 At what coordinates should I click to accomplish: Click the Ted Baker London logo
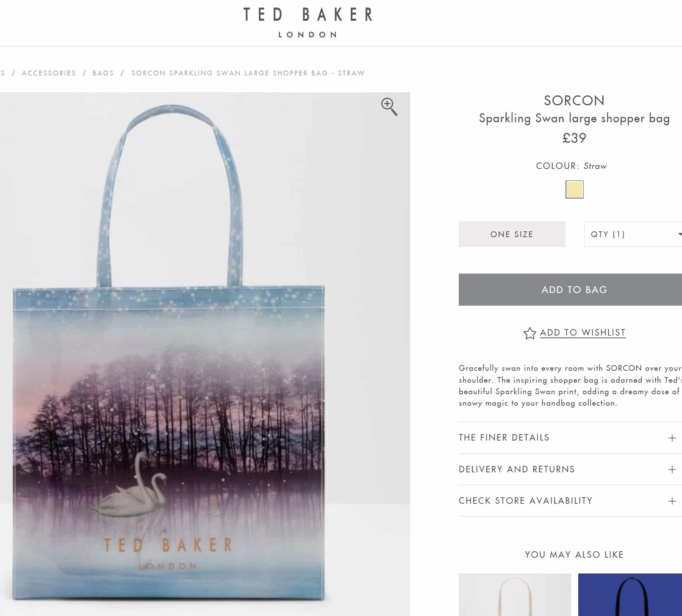pos(308,23)
